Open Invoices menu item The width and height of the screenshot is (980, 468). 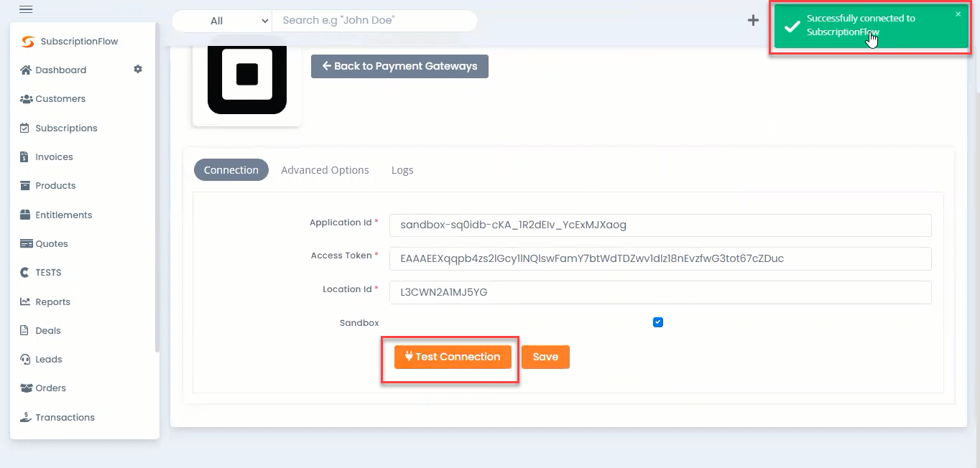pos(54,156)
